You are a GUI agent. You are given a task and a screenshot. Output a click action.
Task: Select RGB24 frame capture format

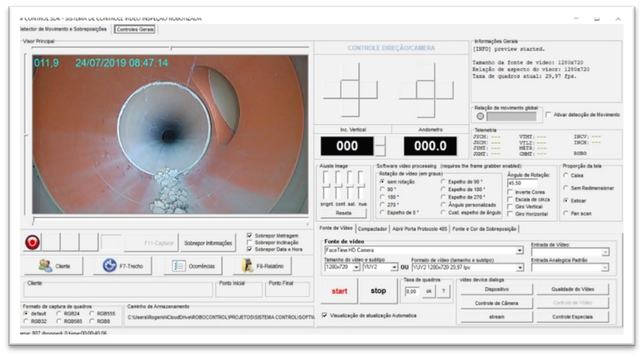[59, 313]
